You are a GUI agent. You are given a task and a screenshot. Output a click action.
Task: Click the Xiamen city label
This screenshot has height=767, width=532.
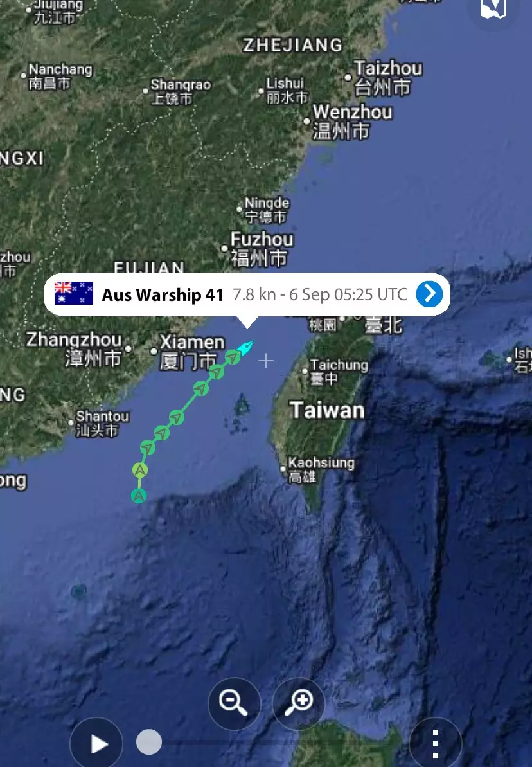tap(192, 341)
